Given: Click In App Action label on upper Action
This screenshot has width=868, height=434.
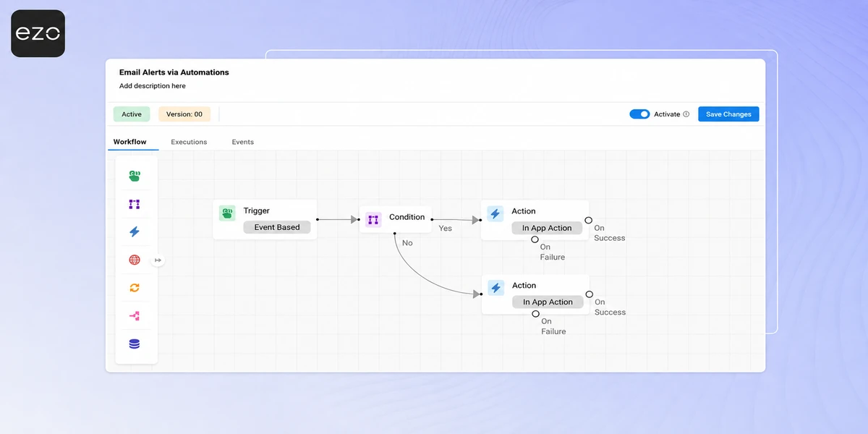Looking at the screenshot, I should pyautogui.click(x=547, y=228).
